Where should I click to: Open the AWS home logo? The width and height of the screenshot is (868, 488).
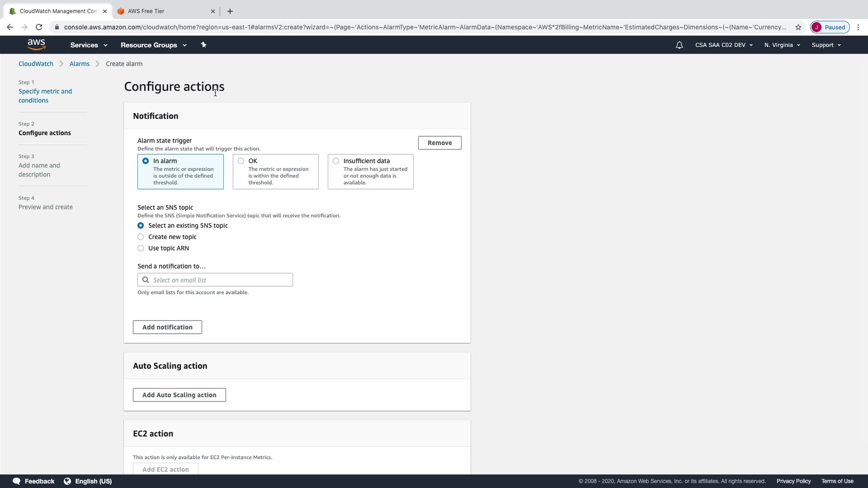[36, 45]
